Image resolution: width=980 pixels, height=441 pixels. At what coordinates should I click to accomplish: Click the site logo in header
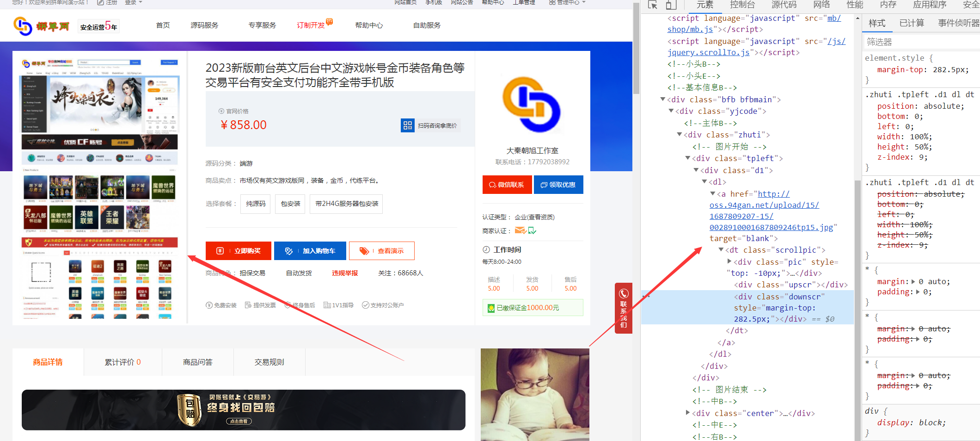pos(41,26)
